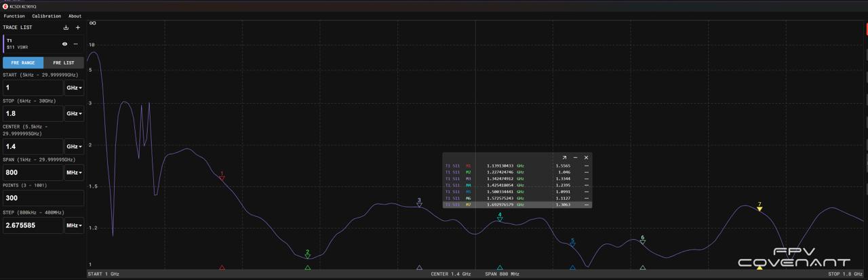
Task: Remove marker M6 row with dash icon
Action: coord(587,198)
